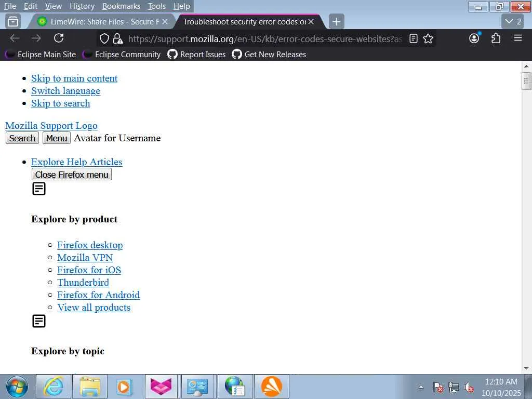The width and height of the screenshot is (532, 399).
Task: Click the Search button
Action: (x=22, y=138)
